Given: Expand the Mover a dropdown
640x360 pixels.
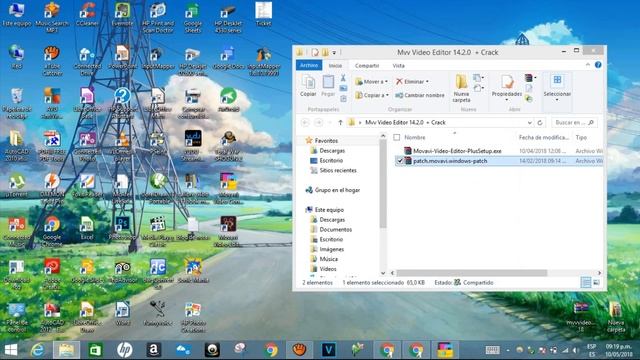Looking at the screenshot, I should tap(386, 82).
